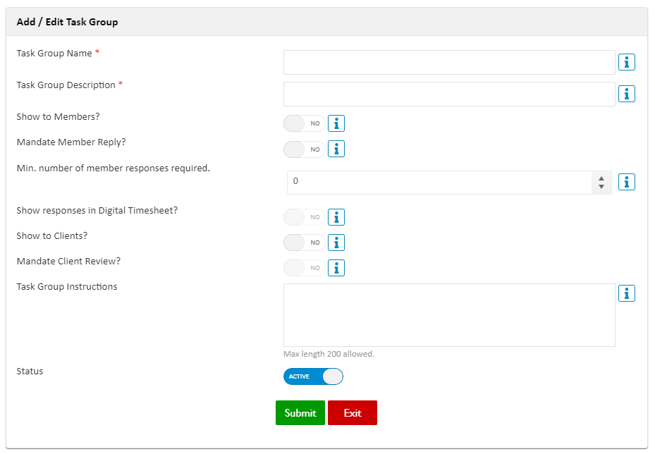Click inside the Task Group Instructions textarea
The image size is (655, 454).
click(x=449, y=315)
